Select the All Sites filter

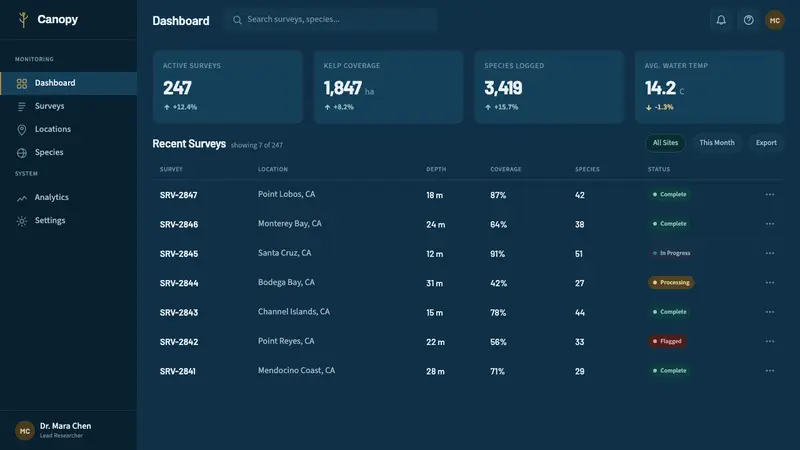point(665,143)
